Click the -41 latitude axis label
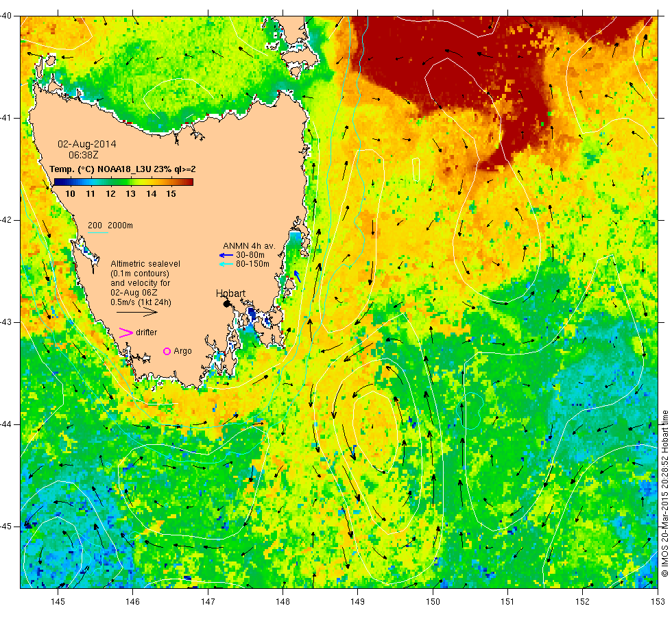The image size is (672, 617). tap(6, 118)
